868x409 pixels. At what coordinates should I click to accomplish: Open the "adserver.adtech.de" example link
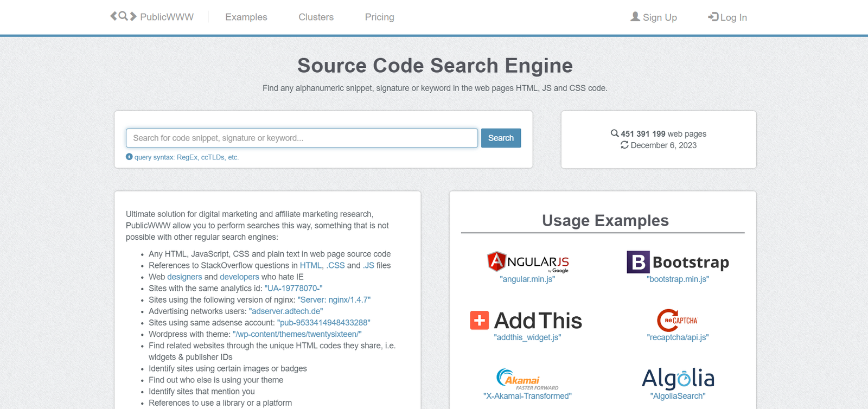(286, 311)
